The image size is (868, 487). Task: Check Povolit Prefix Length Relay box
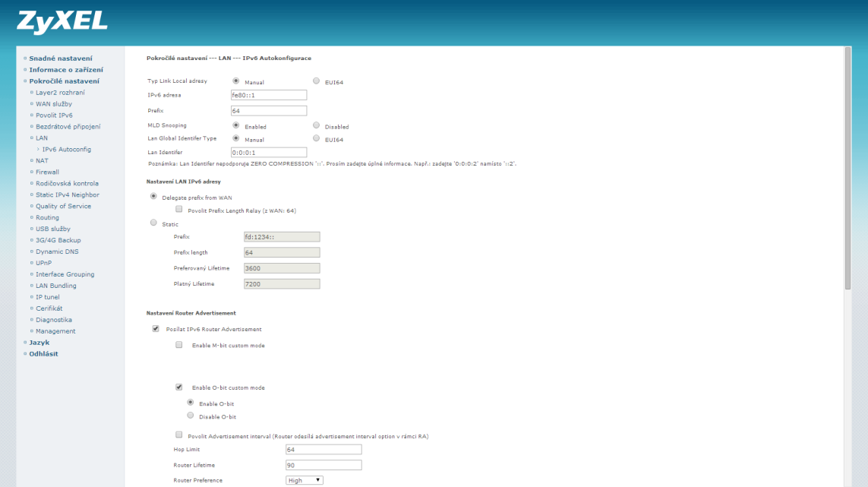click(x=178, y=210)
